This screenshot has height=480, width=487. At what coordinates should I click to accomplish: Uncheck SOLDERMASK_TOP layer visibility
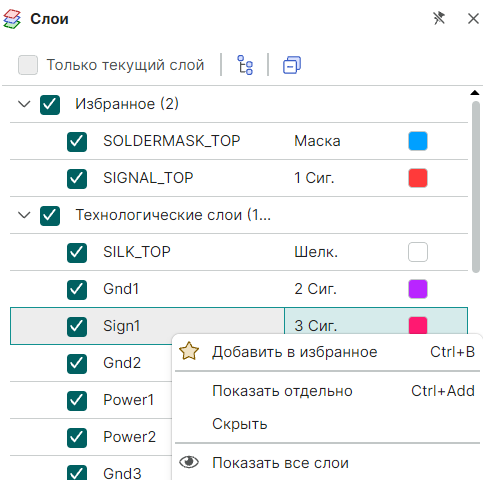point(77,142)
